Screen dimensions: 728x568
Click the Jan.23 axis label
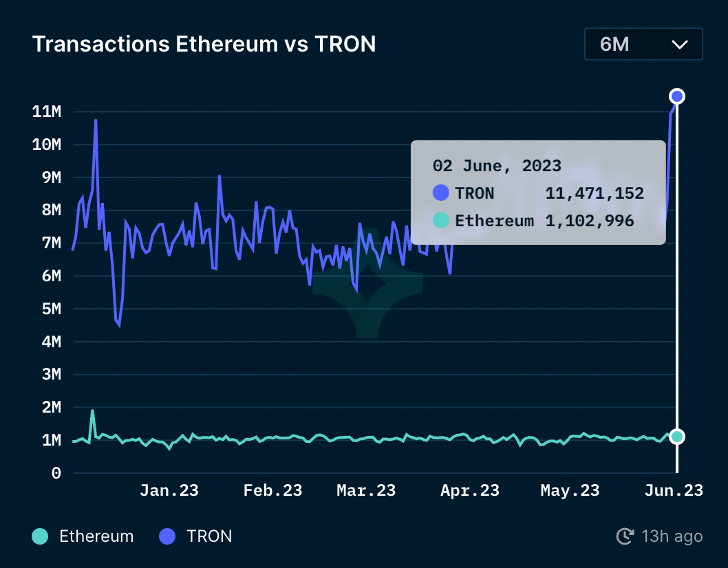[x=169, y=490]
